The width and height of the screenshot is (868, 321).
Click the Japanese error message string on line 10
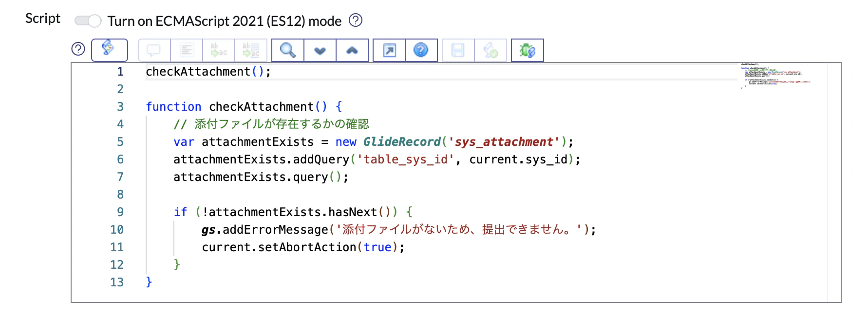[459, 229]
